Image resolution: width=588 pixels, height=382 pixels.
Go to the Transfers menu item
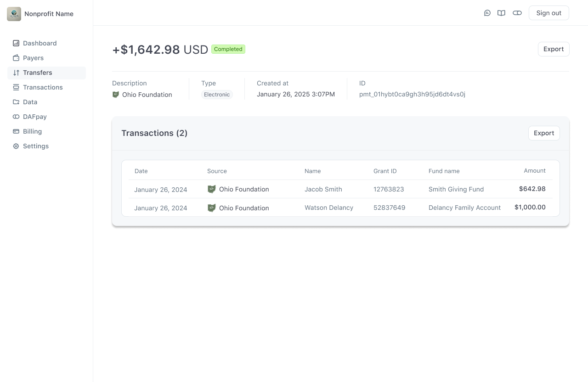38,73
